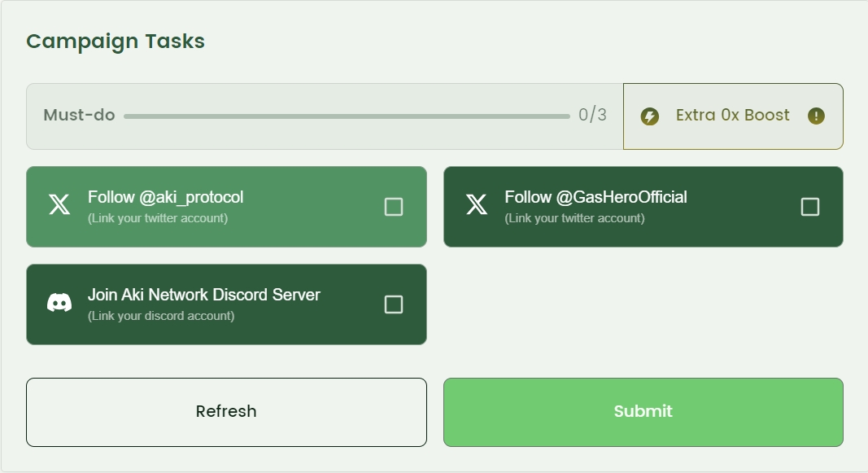This screenshot has height=473, width=868.
Task: Click the Submit button
Action: point(643,412)
